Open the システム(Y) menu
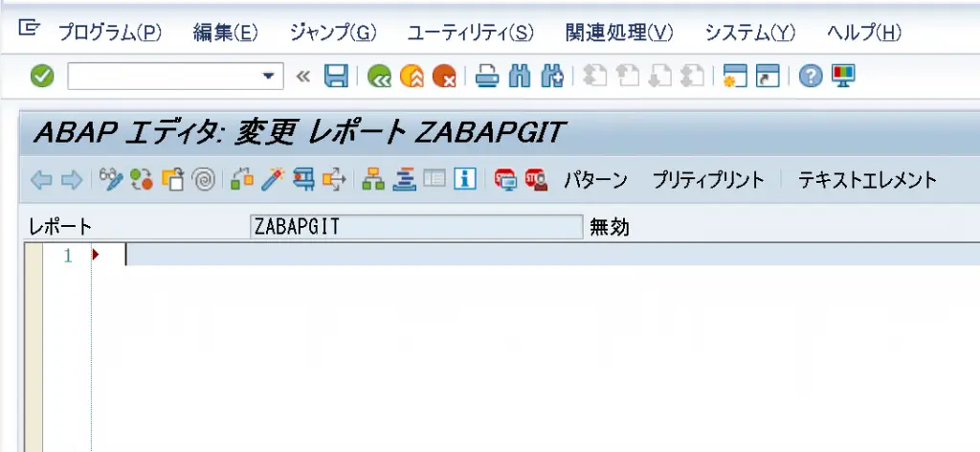Image resolution: width=980 pixels, height=452 pixels. [x=750, y=34]
